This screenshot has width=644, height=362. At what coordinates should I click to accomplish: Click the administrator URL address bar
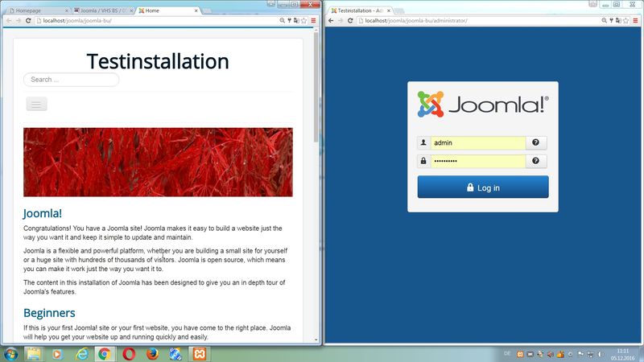tap(478, 21)
